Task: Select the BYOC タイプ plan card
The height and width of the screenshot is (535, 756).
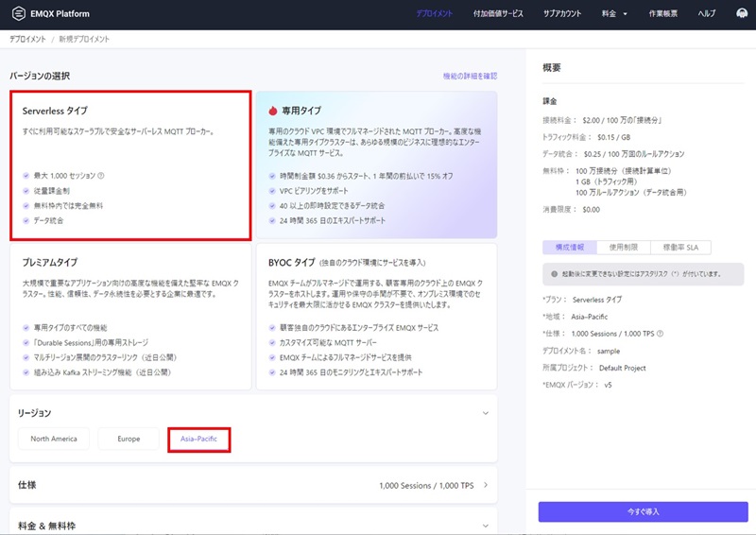Action: (x=376, y=317)
